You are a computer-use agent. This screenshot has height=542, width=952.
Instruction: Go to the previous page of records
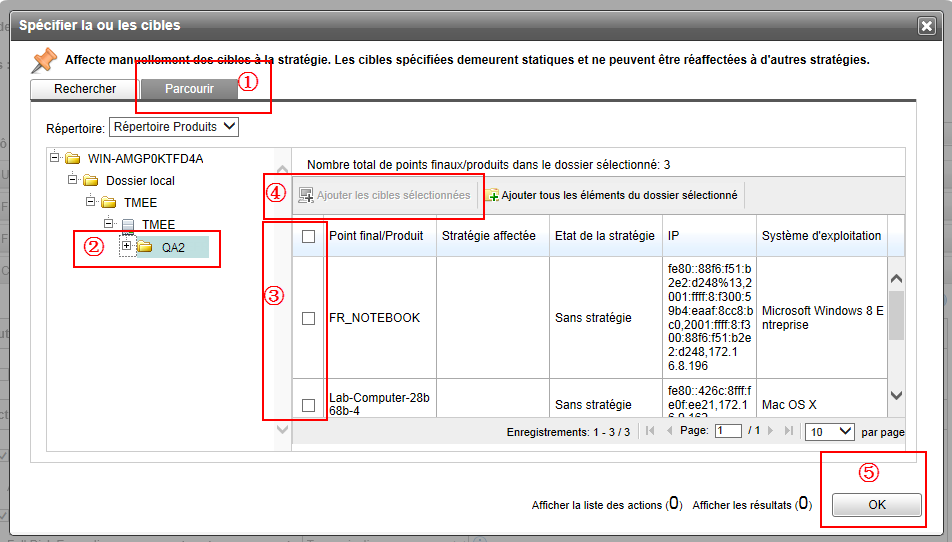pos(669,431)
